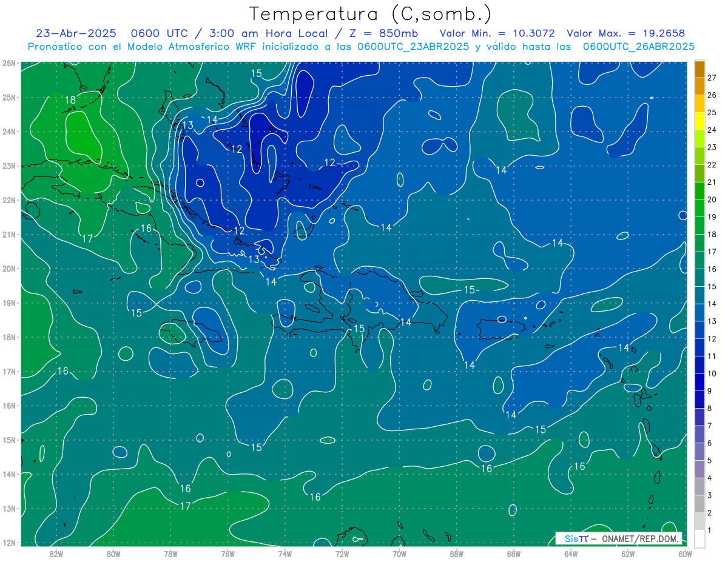
Task: Click the 62W longitude axis label
Action: [628, 554]
